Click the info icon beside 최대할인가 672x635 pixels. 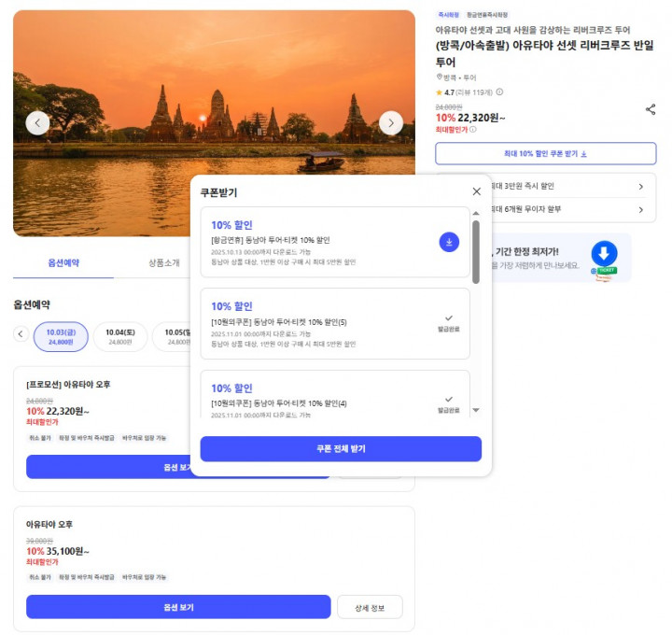472,130
